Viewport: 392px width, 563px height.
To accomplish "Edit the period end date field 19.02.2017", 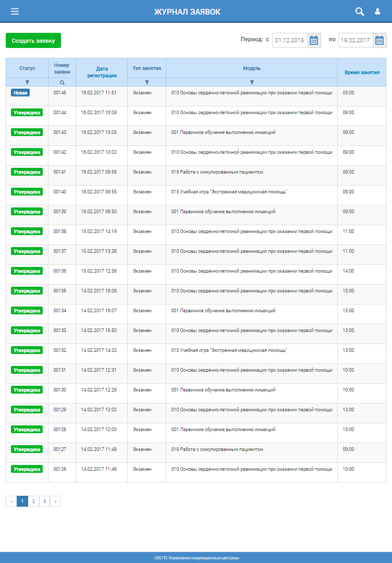I will coord(356,40).
